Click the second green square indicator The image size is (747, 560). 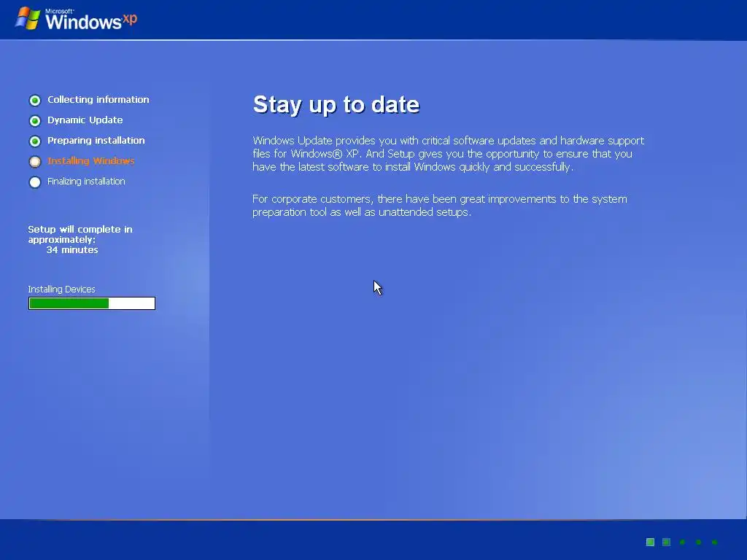tap(667, 542)
